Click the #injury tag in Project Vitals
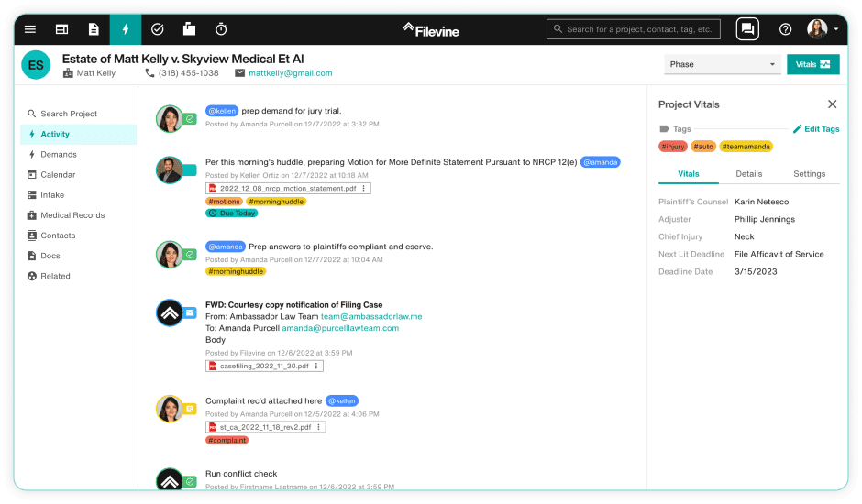The width and height of the screenshot is (862, 504). [673, 147]
